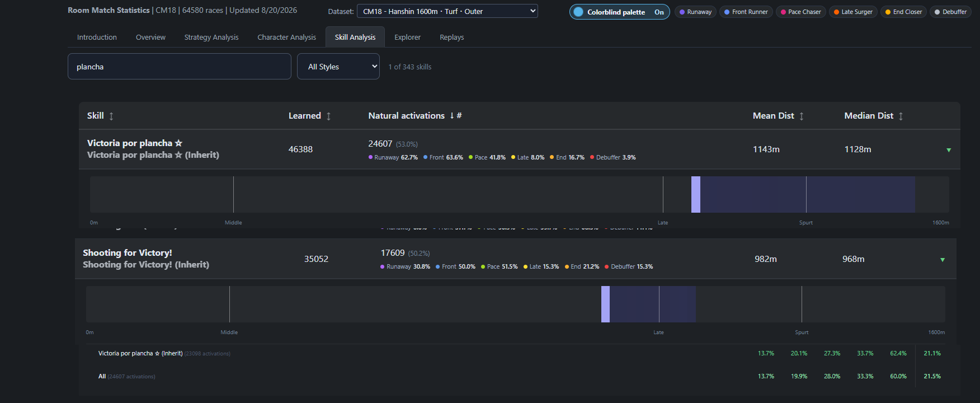Click the skill search field containing plancha
This screenshot has height=403, width=980.
coord(180,67)
